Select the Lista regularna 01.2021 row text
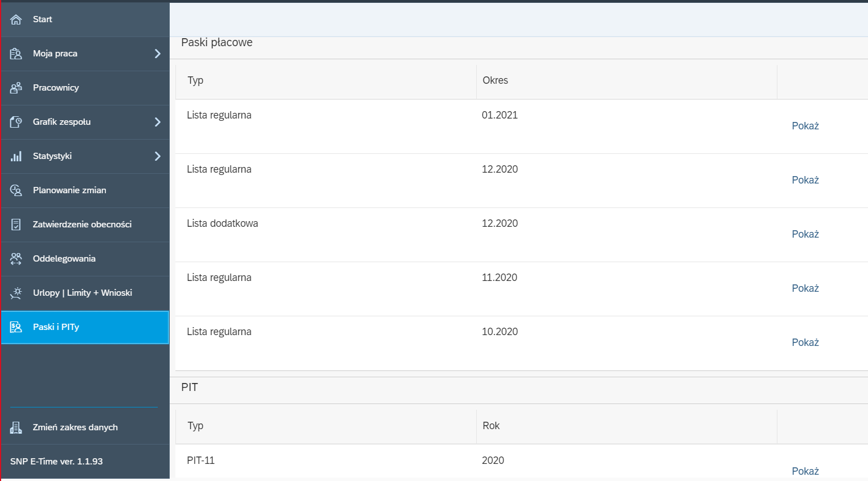This screenshot has height=481, width=868. coord(219,115)
